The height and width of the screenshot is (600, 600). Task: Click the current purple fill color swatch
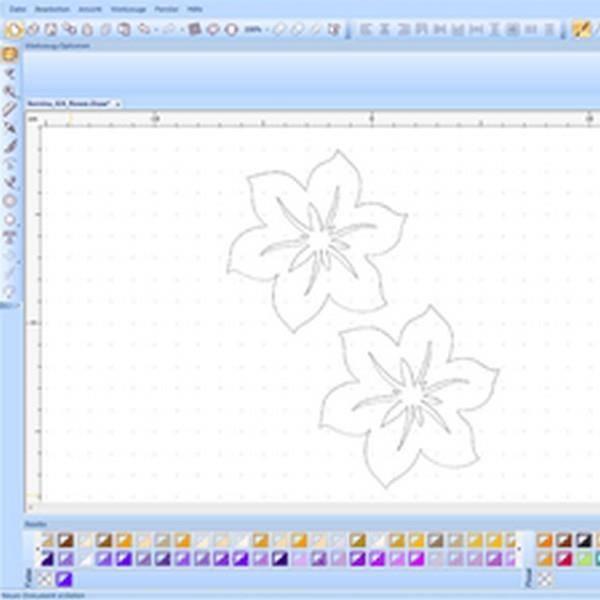pos(64,579)
